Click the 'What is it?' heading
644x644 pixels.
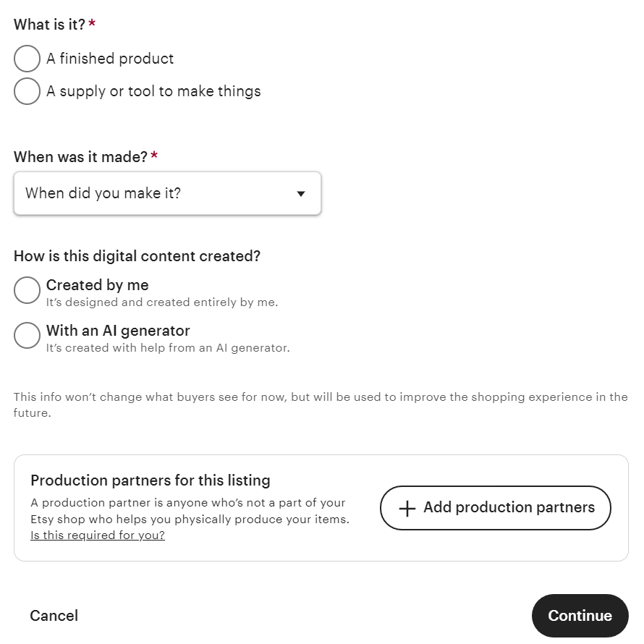pos(48,24)
